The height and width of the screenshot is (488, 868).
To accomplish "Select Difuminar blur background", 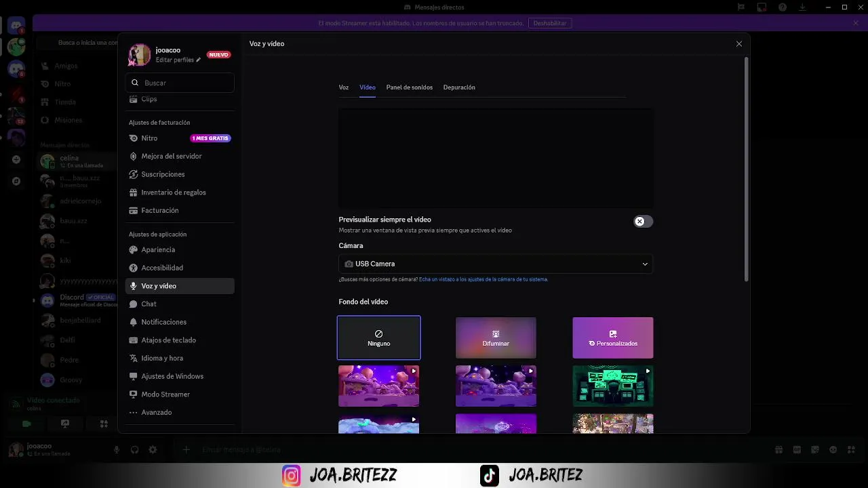I will coord(496,338).
